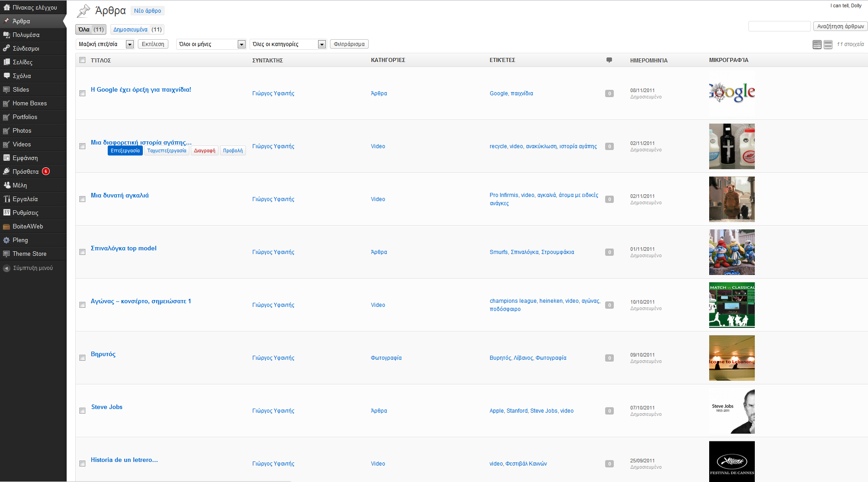Select checkbox for Σπιναλόγκα top model post

coord(83,252)
